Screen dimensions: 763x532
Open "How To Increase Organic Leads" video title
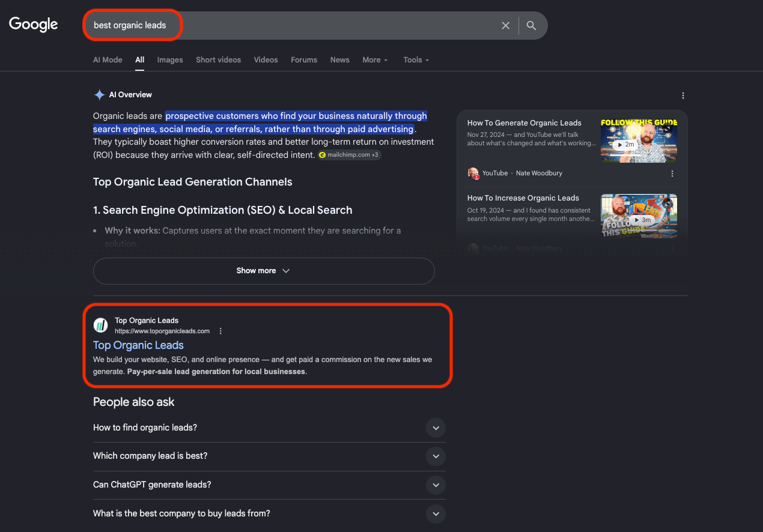pos(523,198)
